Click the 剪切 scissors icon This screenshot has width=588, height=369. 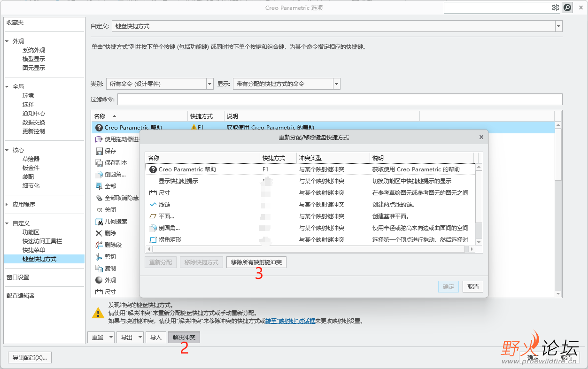99,257
